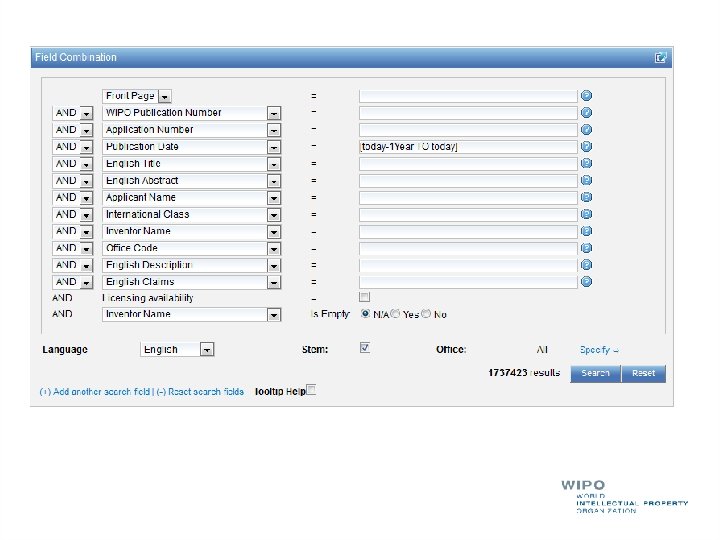The height and width of the screenshot is (540, 720).
Task: Click the Field Combination panel popout icon
Action: click(660, 57)
